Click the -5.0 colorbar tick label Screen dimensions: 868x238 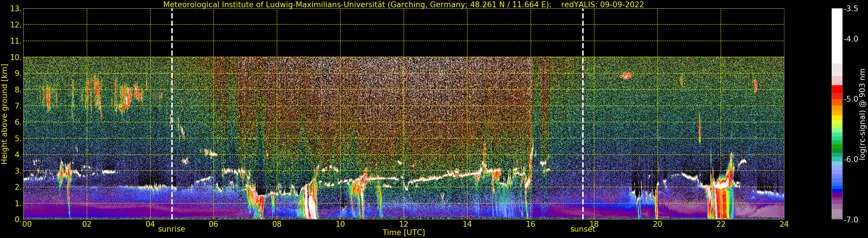(851, 99)
